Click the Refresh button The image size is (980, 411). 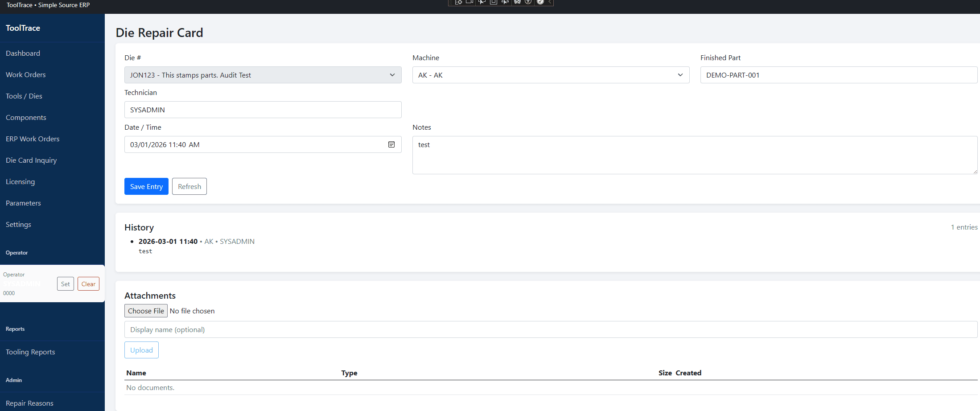click(189, 186)
